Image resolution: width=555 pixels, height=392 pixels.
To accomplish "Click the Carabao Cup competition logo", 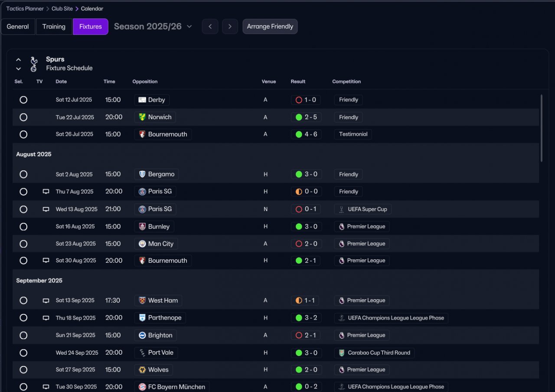I will point(342,353).
